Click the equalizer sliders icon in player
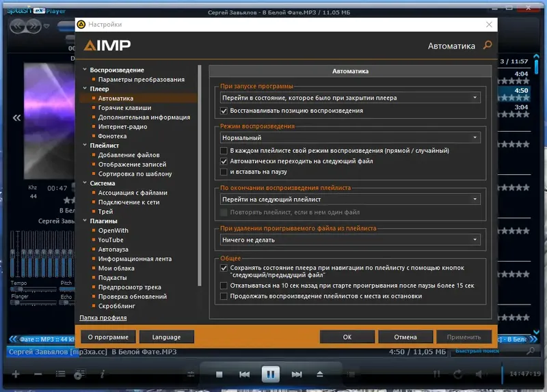The width and height of the screenshot is (547, 392). pyautogui.click(x=191, y=374)
